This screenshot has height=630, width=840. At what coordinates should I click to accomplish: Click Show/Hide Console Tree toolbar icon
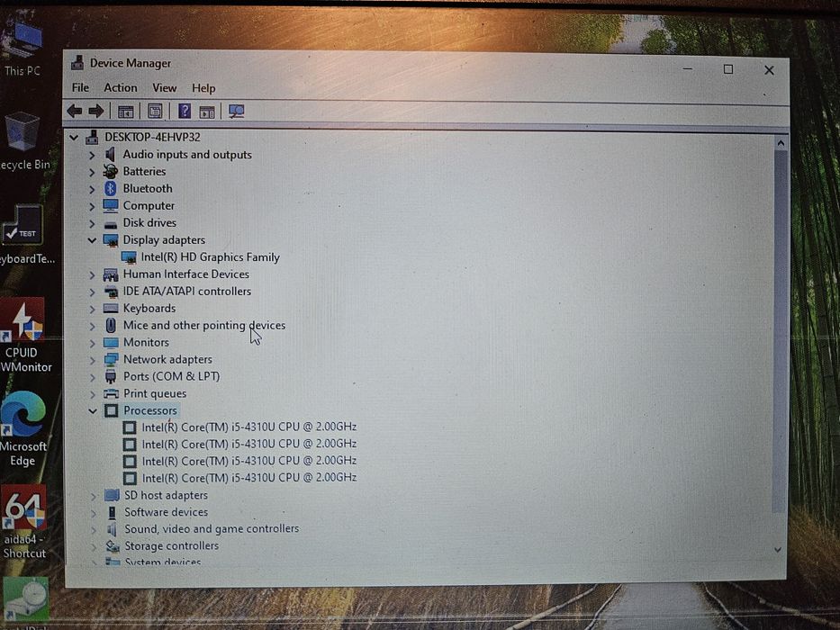click(125, 112)
